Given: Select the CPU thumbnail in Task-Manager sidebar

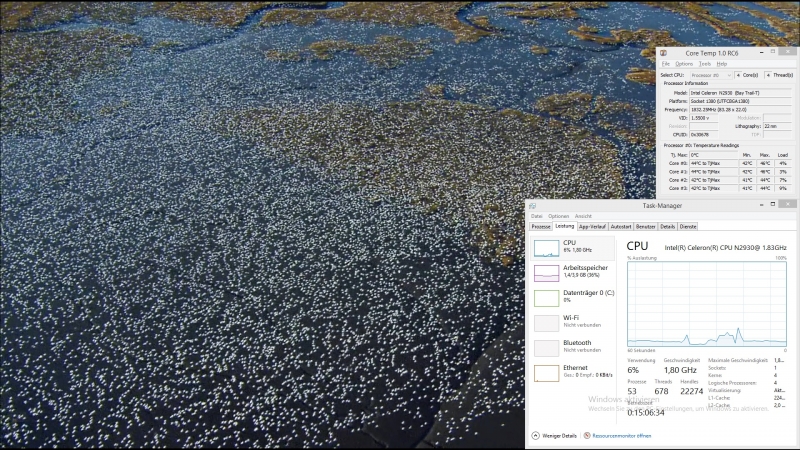Looking at the screenshot, I should (x=546, y=248).
